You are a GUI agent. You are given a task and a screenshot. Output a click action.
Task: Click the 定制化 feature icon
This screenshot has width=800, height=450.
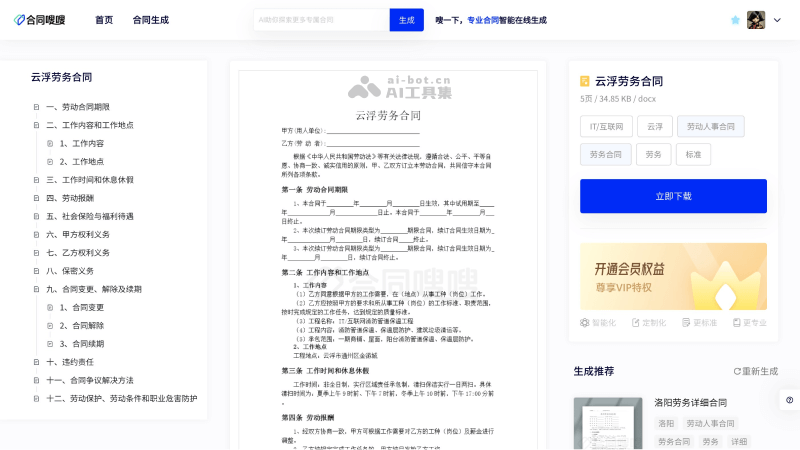click(635, 323)
